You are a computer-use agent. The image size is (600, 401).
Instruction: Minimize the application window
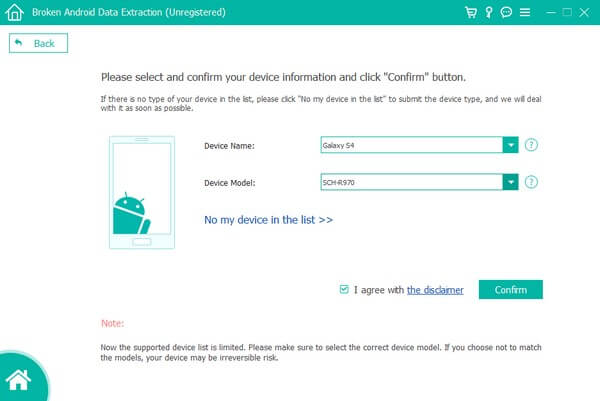pyautogui.click(x=551, y=12)
